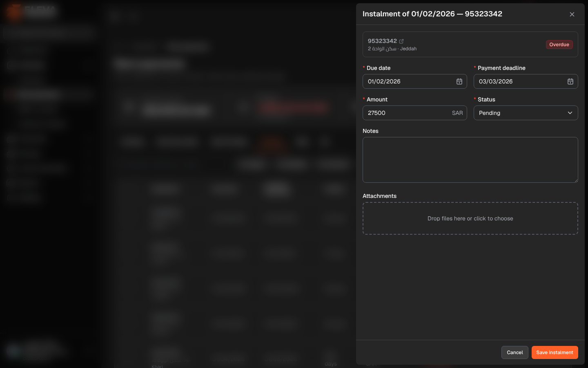Click the Due date field 01/02/2026
This screenshot has width=588, height=368.
click(415, 81)
